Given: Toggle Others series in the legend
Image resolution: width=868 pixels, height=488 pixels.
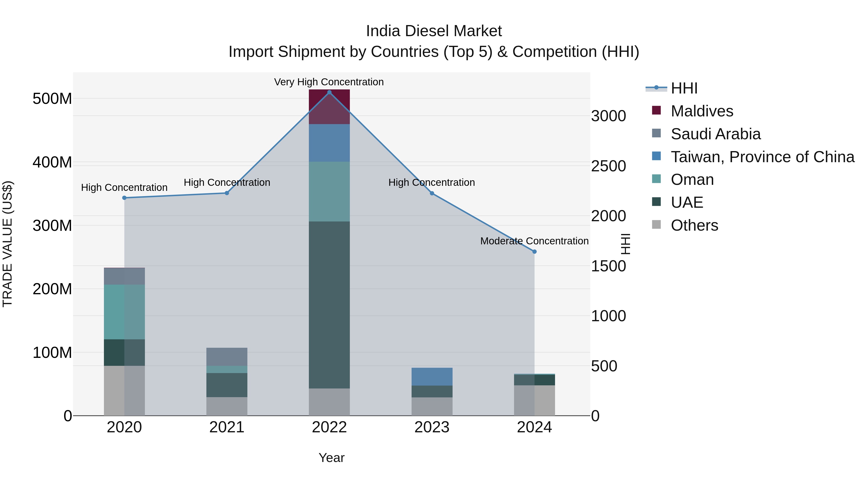Looking at the screenshot, I should click(685, 225).
